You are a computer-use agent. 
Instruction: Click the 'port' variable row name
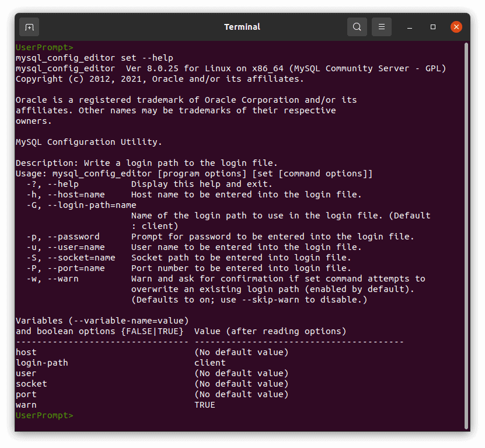26,394
